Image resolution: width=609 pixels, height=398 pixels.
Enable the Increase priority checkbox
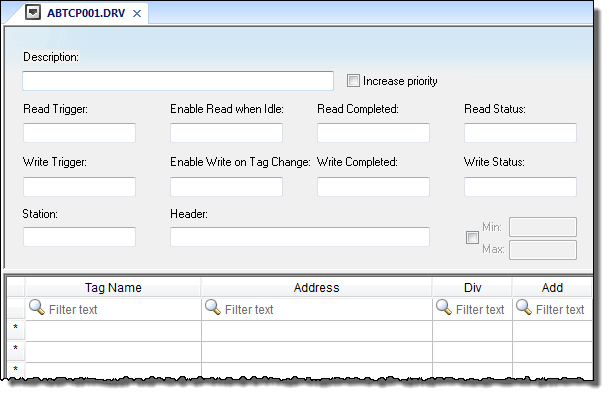353,81
